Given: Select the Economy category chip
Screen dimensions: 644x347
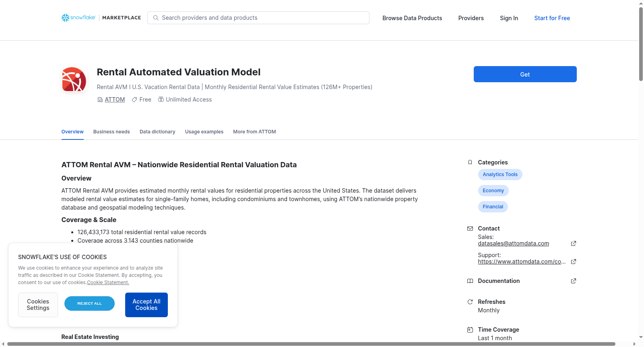Looking at the screenshot, I should 493,191.
